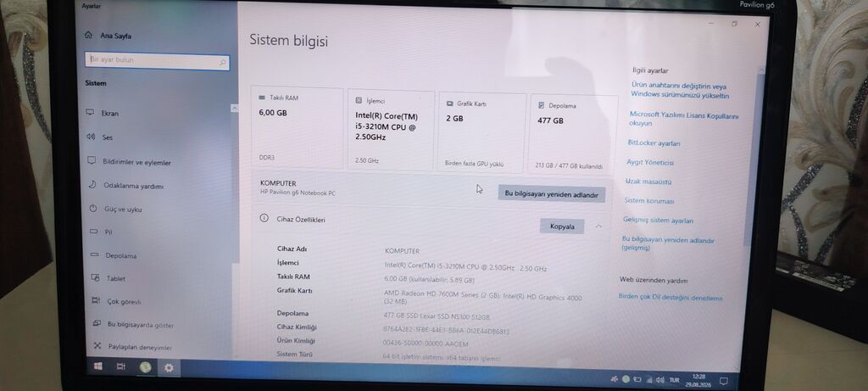
Task: Open Task View on the taskbar
Action: (120, 366)
